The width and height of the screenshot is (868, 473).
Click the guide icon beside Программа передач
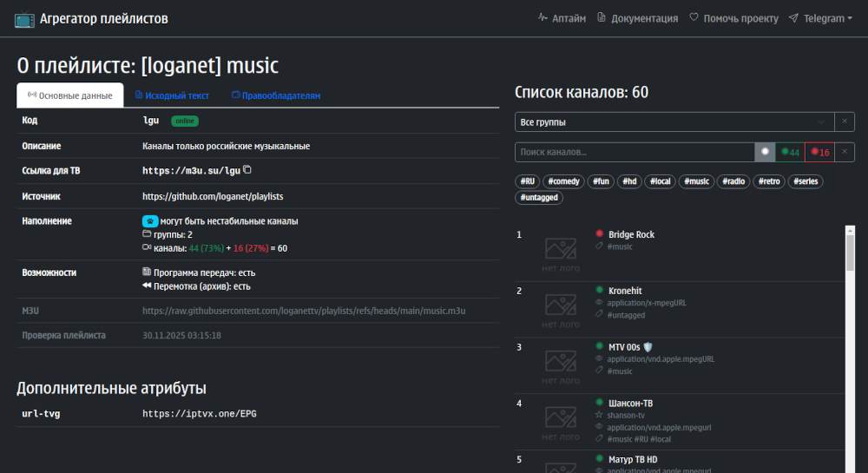click(x=147, y=272)
